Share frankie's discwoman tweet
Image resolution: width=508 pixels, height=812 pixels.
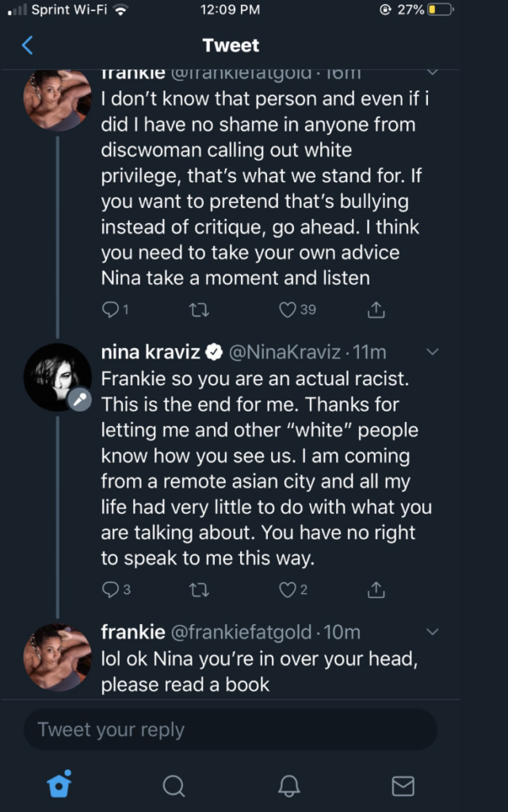tap(377, 309)
